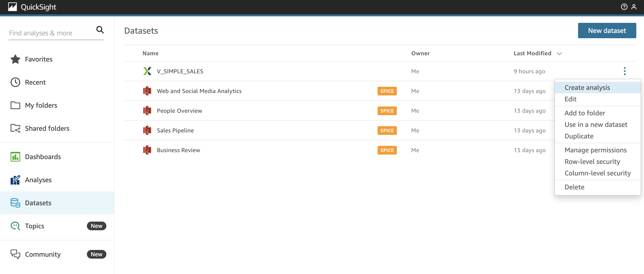Sort by Last Modified column header
This screenshot has height=274, width=644.
point(532,53)
